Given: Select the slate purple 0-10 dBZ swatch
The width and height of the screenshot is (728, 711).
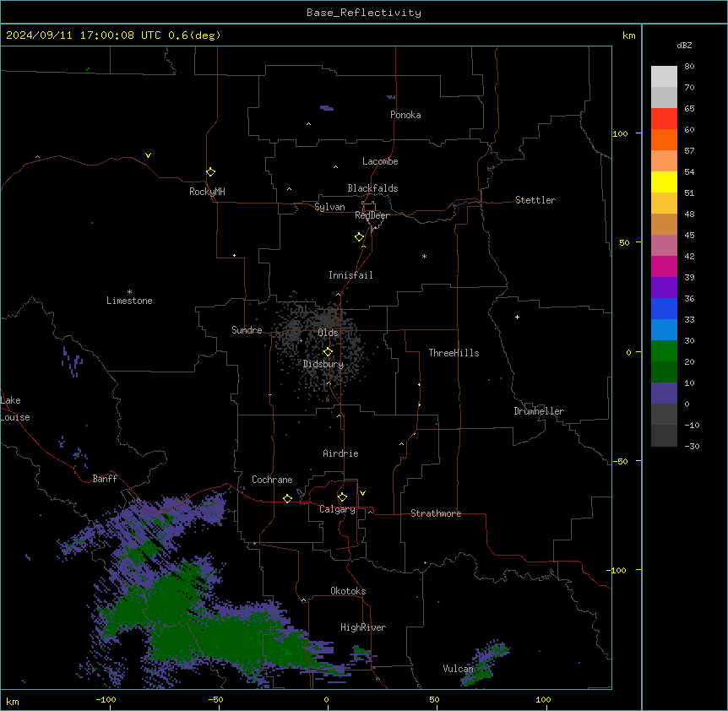Looking at the screenshot, I should tap(664, 393).
